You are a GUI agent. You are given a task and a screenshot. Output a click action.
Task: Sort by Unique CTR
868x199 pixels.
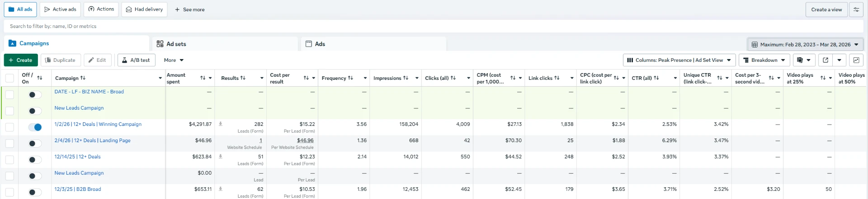(719, 78)
